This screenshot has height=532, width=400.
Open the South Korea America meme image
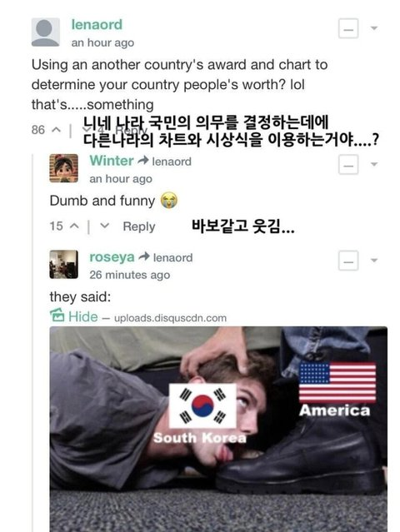(218, 430)
